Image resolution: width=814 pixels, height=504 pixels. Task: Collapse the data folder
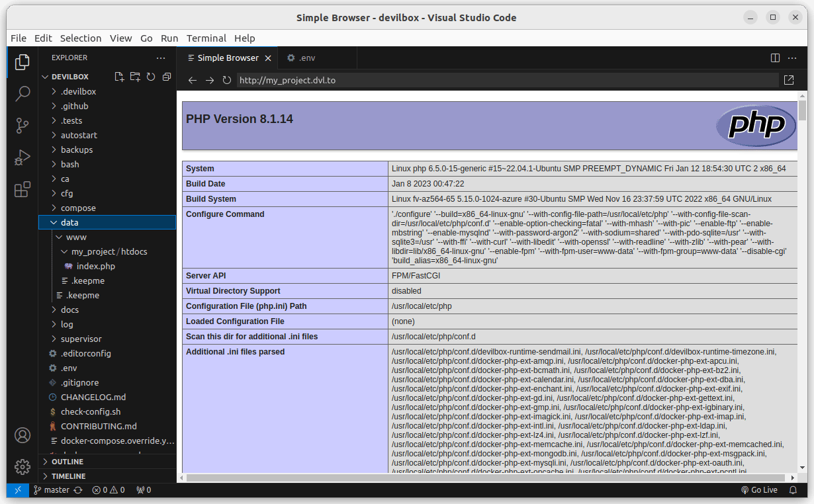point(69,222)
